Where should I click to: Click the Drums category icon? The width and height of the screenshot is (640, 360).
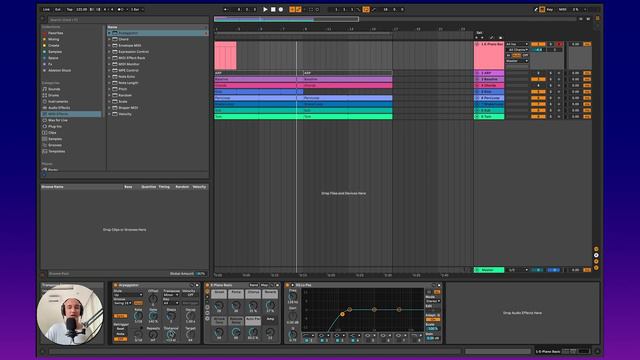[44, 95]
